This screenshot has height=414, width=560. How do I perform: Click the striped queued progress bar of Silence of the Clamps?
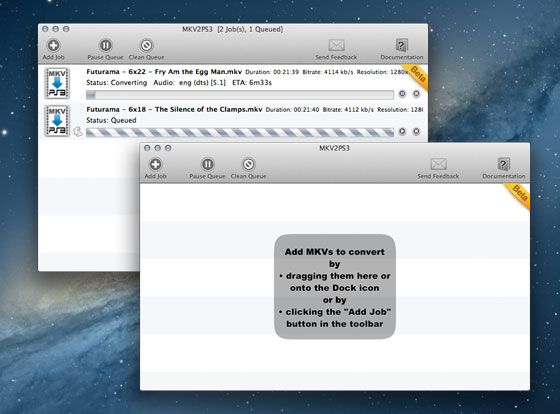coord(240,132)
